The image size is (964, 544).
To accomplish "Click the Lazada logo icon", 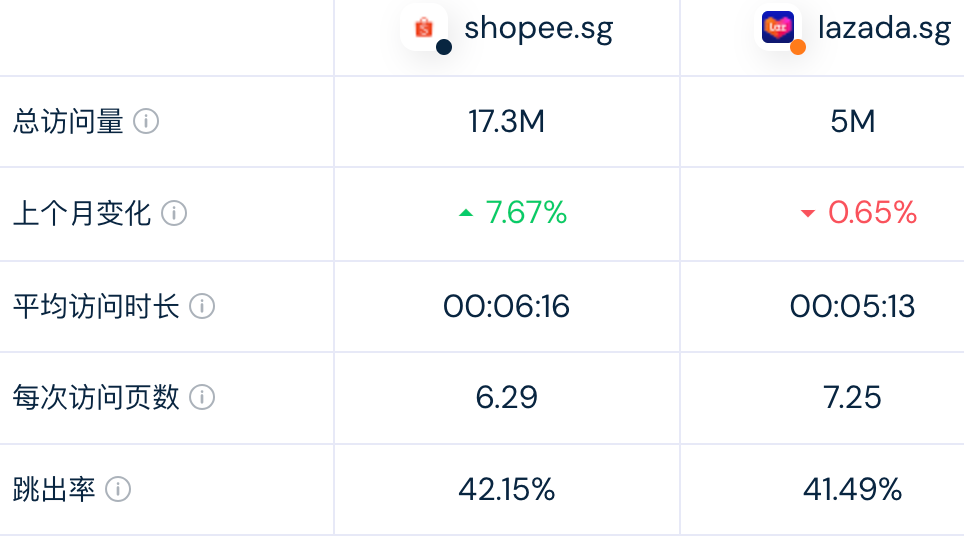I will pos(777,27).
